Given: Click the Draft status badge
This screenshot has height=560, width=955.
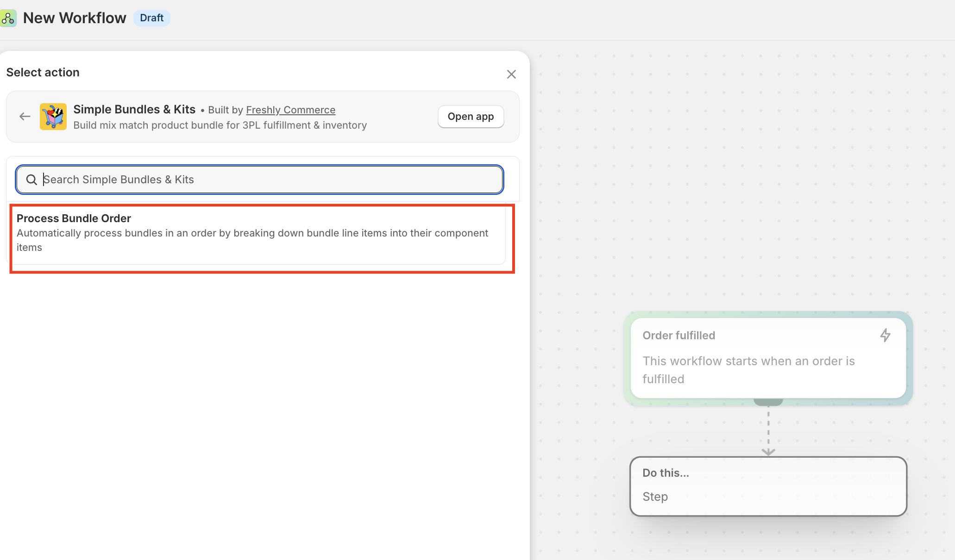Looking at the screenshot, I should coord(151,18).
